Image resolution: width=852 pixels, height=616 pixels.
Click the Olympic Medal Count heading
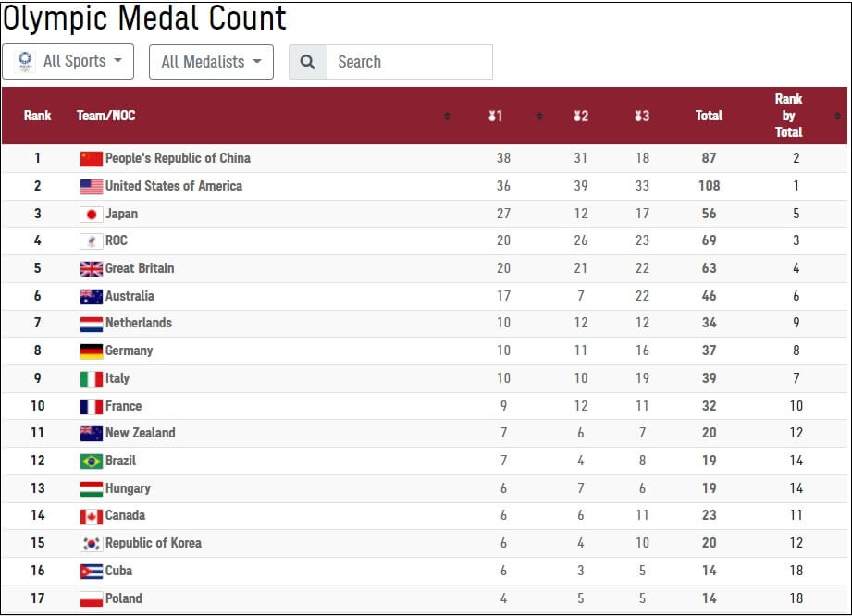[144, 19]
